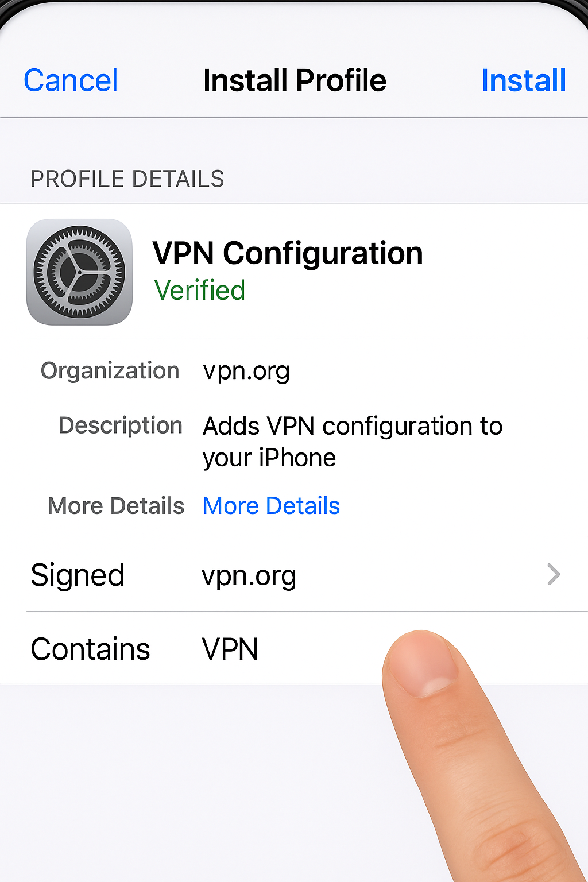The height and width of the screenshot is (882, 588).
Task: Tap the VPN Configuration profile name
Action: coord(288,254)
